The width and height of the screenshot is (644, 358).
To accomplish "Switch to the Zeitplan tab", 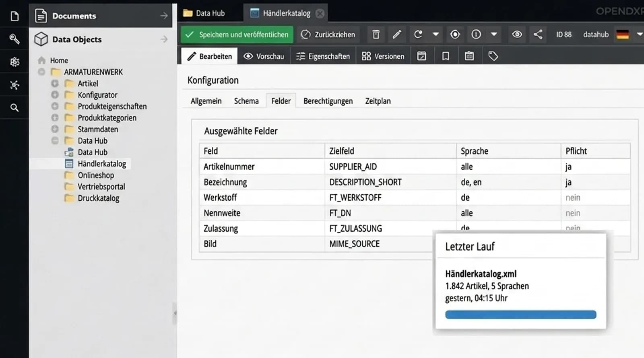I will click(x=378, y=101).
